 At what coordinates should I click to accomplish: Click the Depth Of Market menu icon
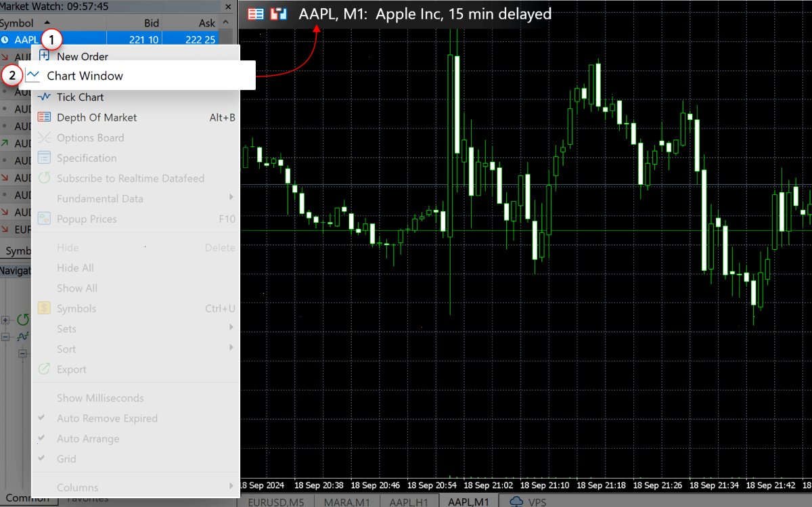(45, 117)
